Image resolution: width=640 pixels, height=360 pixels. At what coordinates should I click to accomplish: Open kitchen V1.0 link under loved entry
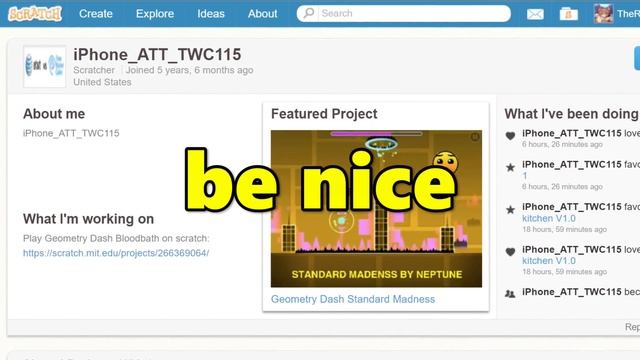click(x=549, y=260)
